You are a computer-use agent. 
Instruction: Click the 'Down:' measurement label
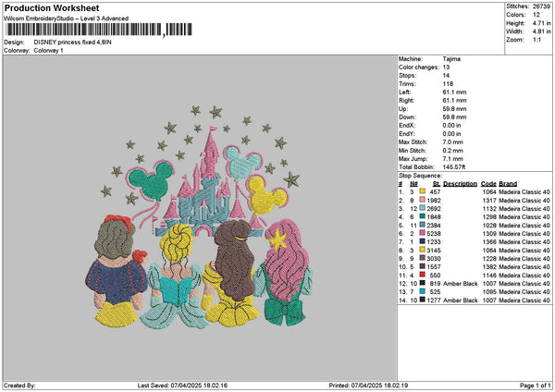pyautogui.click(x=407, y=117)
